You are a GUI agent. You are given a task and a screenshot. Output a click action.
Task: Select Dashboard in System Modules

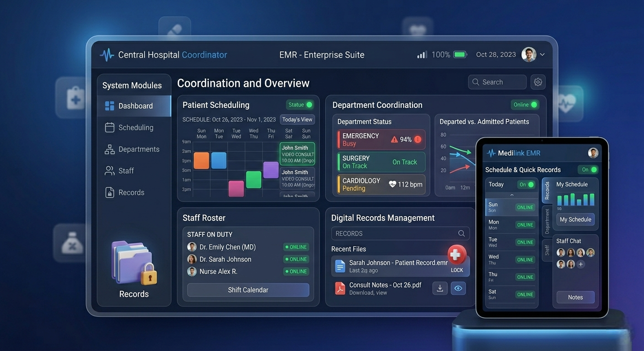click(x=134, y=106)
